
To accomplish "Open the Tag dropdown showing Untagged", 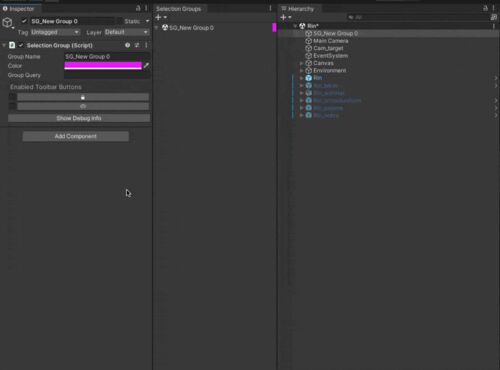I will tap(55, 32).
